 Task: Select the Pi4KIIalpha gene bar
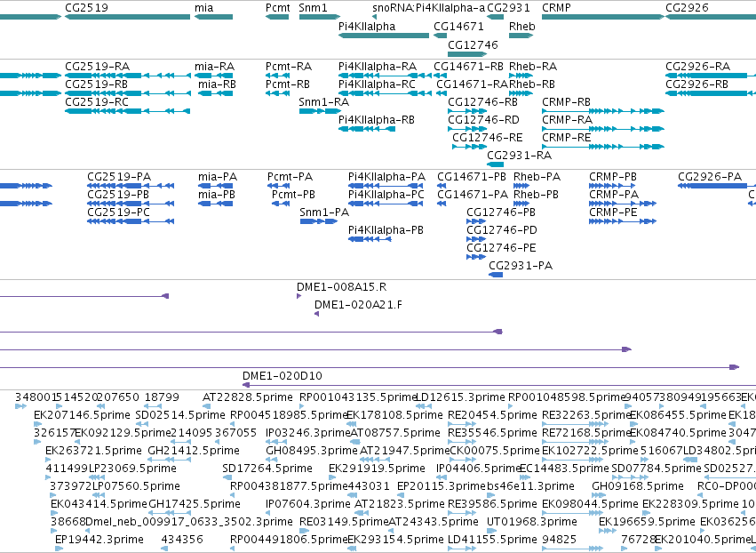384,36
